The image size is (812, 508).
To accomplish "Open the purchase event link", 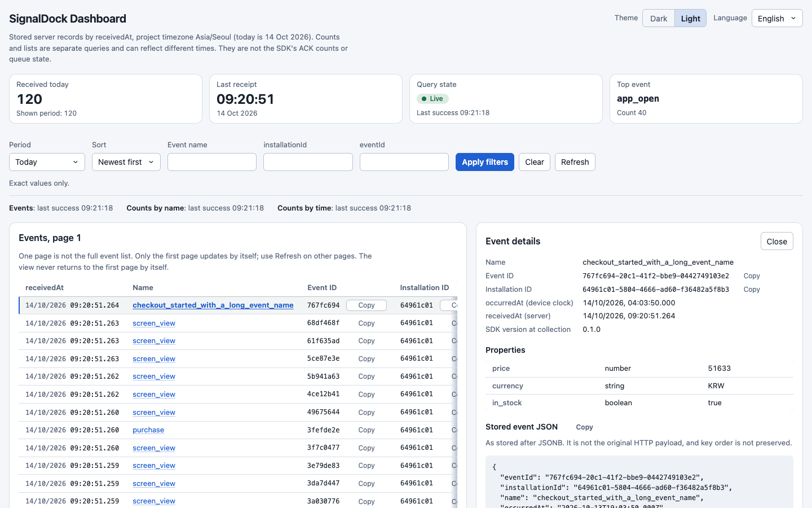I will pos(148,430).
